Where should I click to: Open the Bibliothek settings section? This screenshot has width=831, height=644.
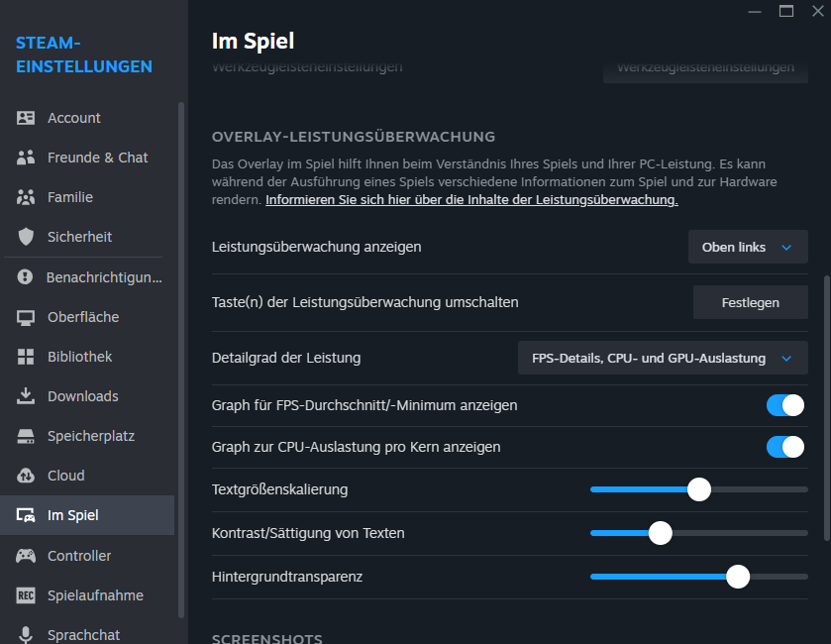(x=79, y=357)
